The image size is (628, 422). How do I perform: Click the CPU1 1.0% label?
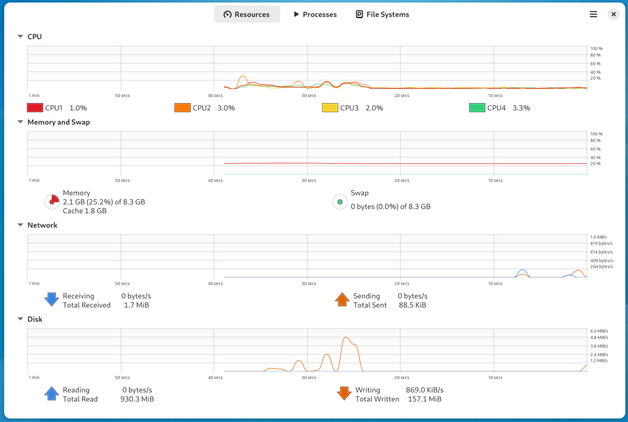coord(66,108)
